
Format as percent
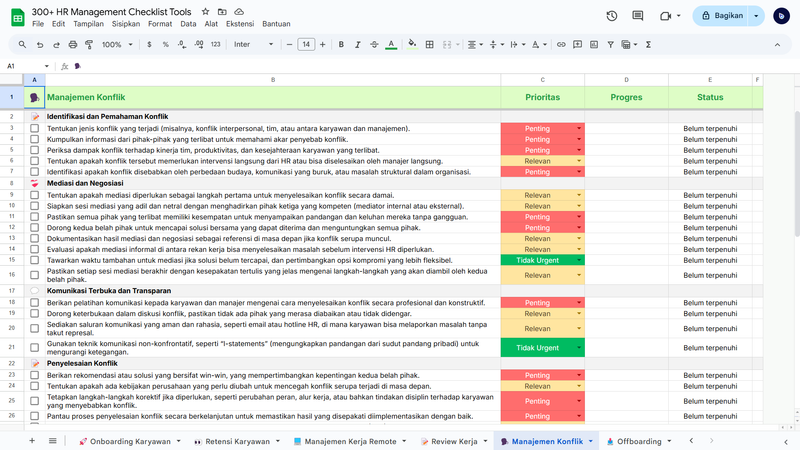[165, 45]
